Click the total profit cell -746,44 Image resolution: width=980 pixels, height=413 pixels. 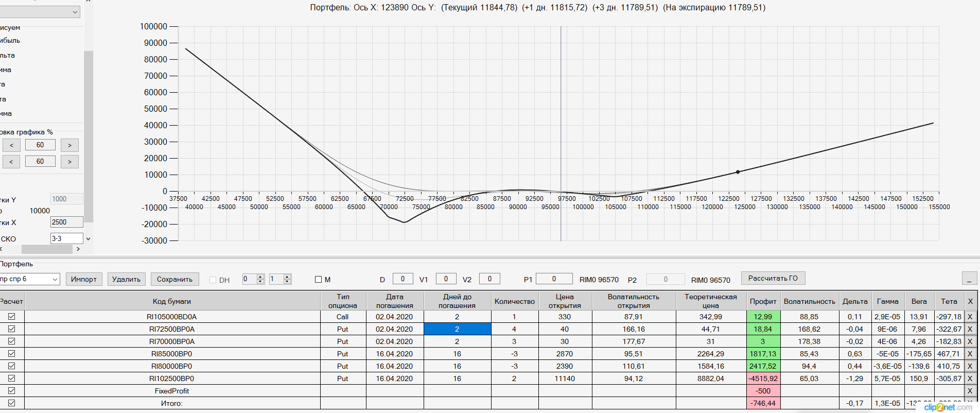click(x=763, y=403)
